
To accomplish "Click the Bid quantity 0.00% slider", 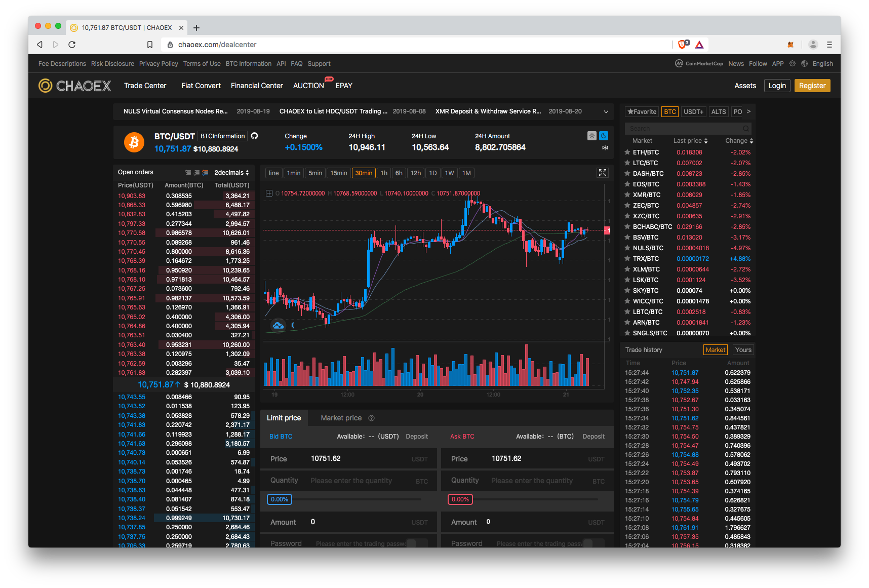I will pos(280,499).
